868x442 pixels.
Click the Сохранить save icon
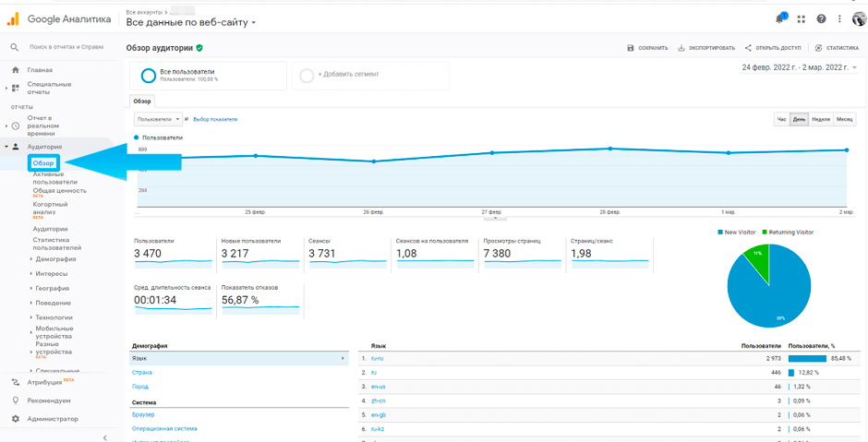coord(630,48)
